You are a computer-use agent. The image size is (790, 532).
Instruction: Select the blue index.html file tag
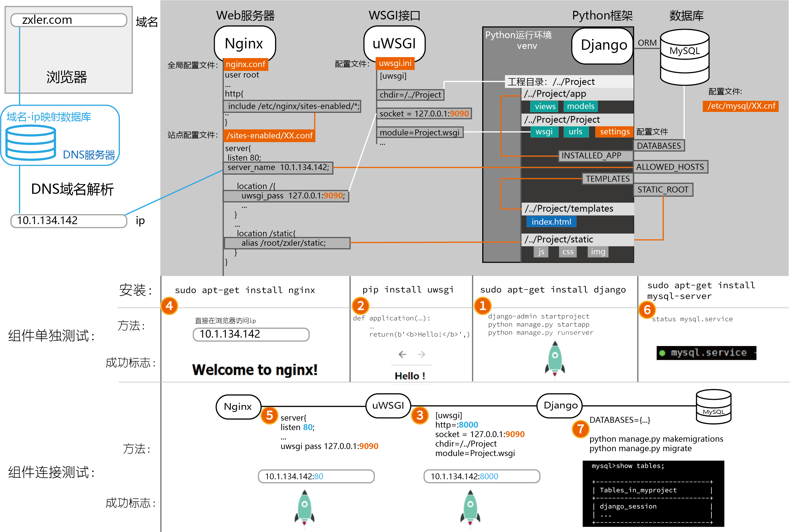tap(551, 222)
